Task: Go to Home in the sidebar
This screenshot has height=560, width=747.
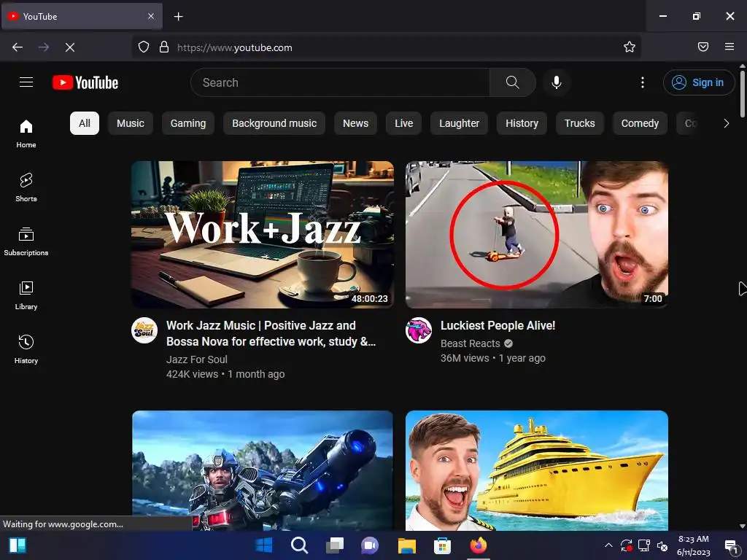Action: (26, 133)
